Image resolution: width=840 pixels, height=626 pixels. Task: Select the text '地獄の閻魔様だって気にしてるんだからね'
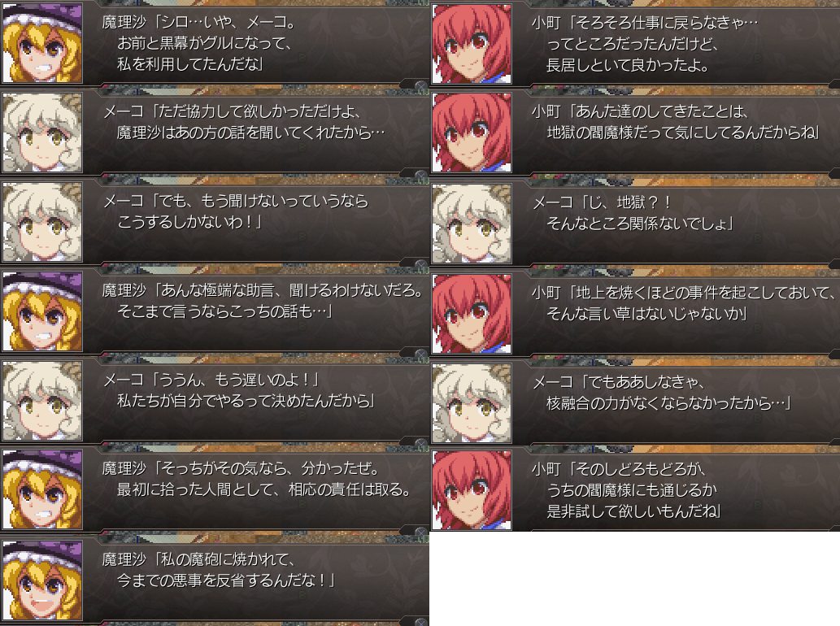(x=682, y=133)
